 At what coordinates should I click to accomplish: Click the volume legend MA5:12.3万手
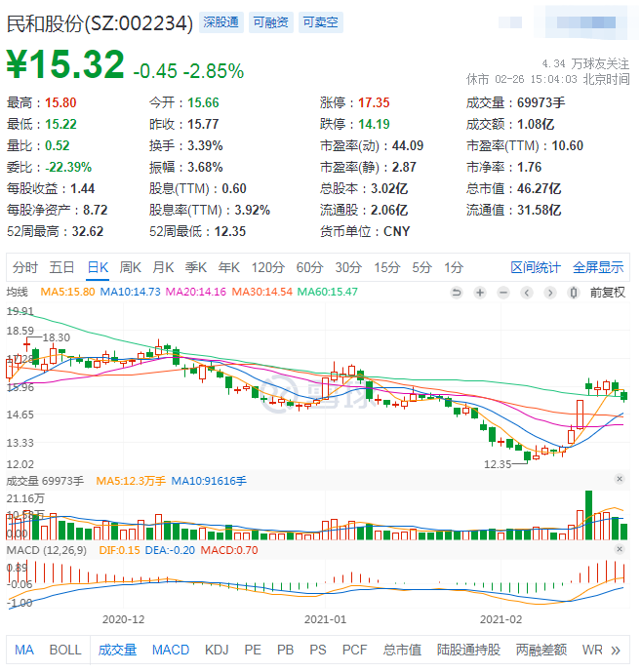(x=131, y=481)
